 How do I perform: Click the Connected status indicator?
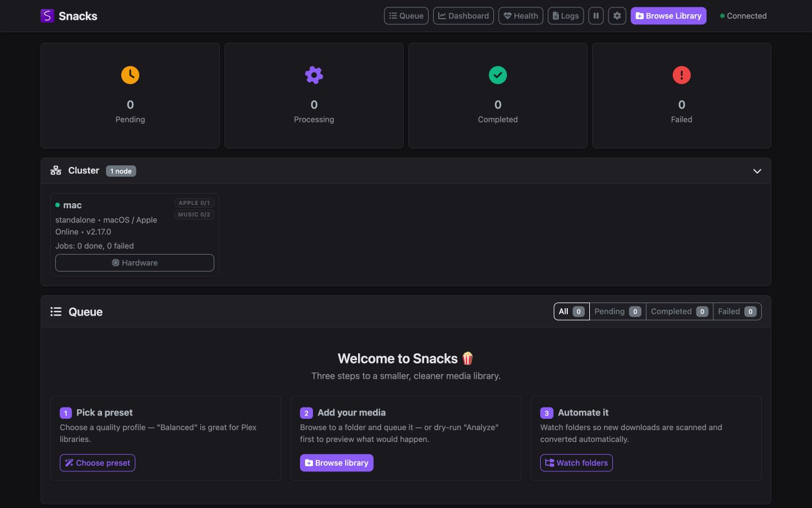click(743, 16)
